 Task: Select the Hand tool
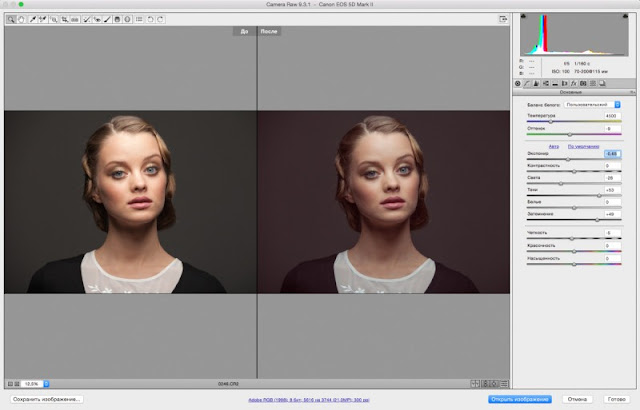[21, 19]
